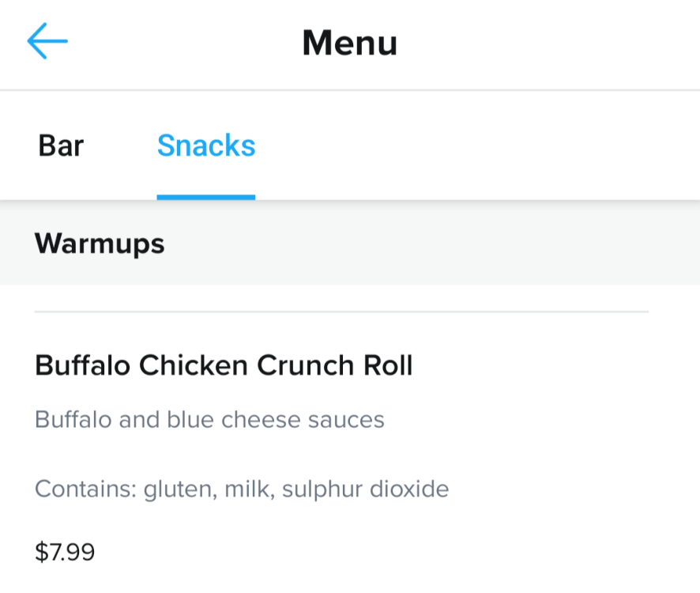The height and width of the screenshot is (593, 700).
Task: Click the word Roll in item title
Action: pos(388,365)
